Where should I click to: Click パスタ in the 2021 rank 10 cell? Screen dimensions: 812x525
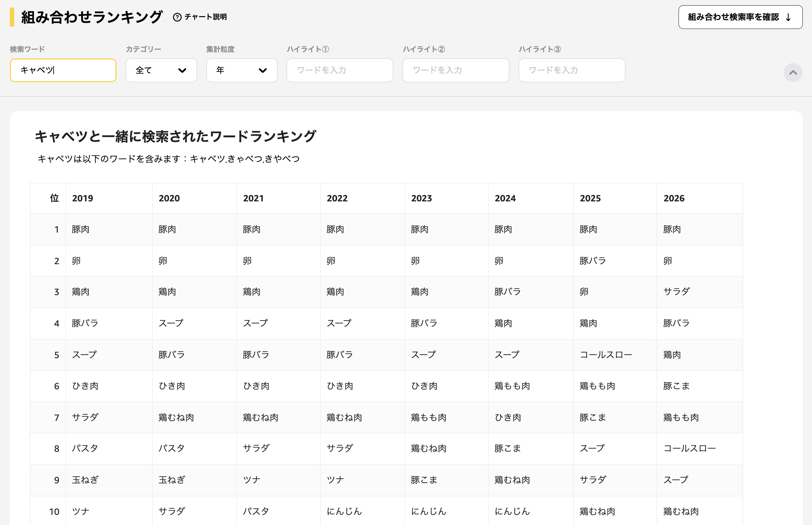click(256, 511)
